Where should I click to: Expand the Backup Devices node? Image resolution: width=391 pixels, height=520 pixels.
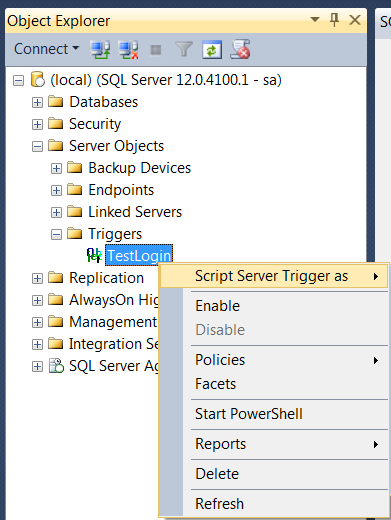click(x=56, y=168)
